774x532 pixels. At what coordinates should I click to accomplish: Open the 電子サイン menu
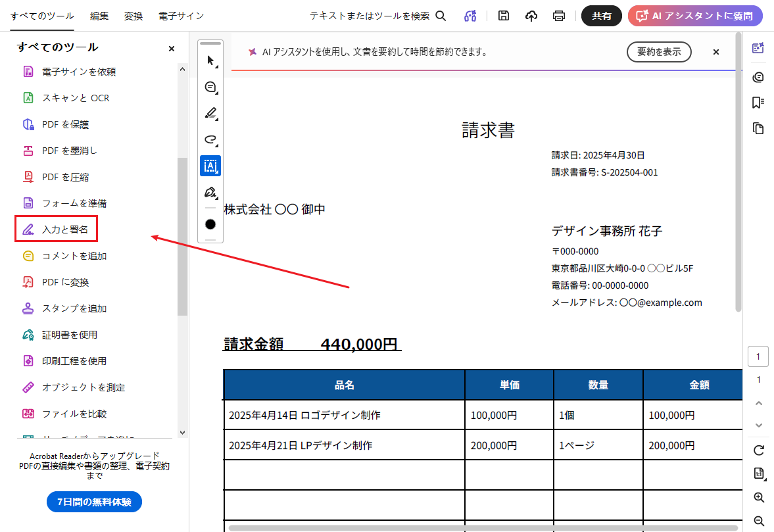tap(181, 16)
